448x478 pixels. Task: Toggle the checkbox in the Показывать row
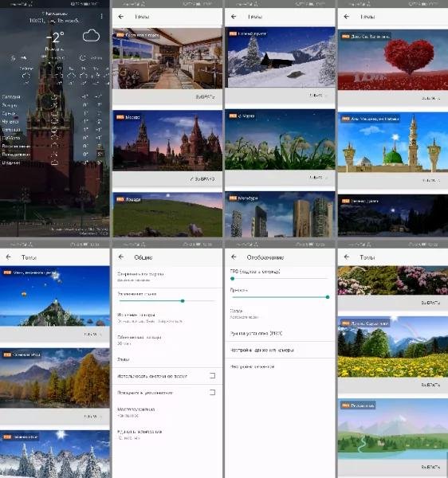click(x=213, y=392)
